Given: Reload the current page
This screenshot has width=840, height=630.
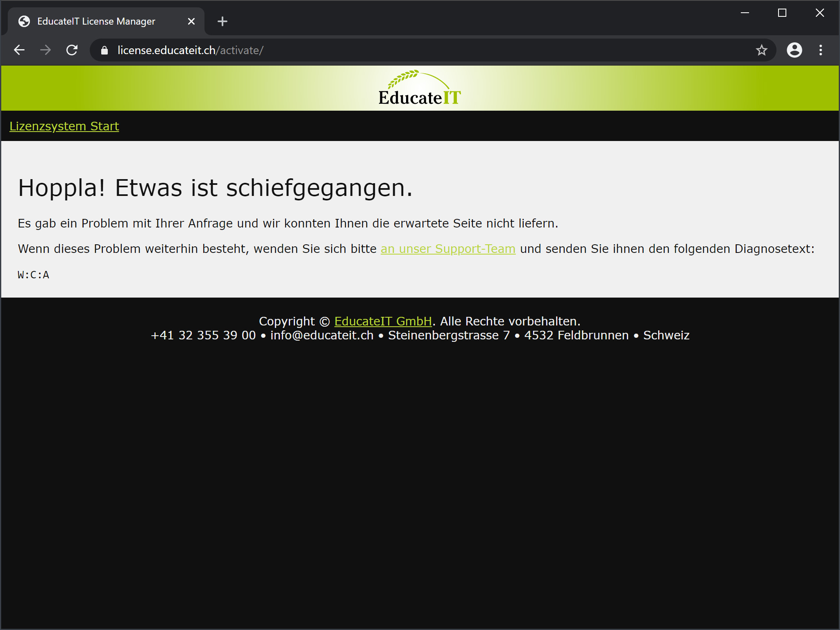Looking at the screenshot, I should pos(72,50).
